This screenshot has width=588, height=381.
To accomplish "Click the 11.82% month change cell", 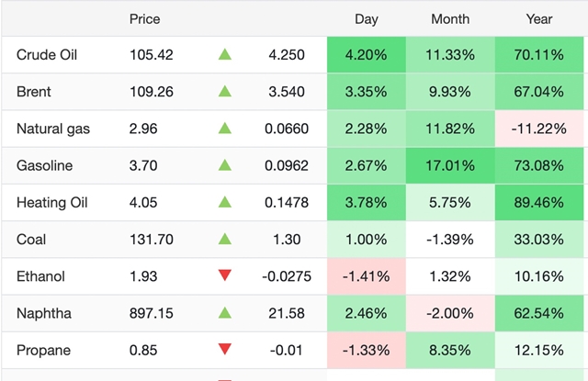I will coord(450,129).
